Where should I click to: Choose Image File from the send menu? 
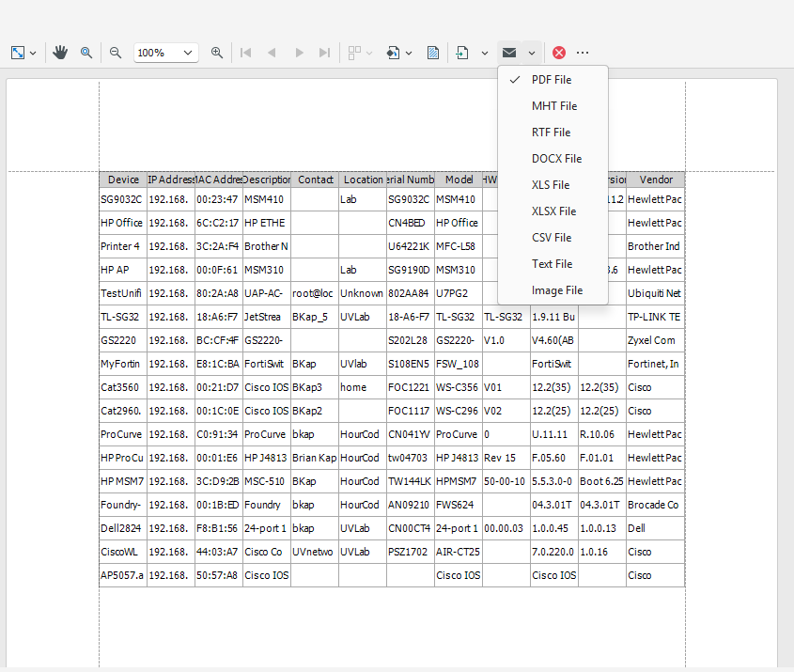(553, 290)
